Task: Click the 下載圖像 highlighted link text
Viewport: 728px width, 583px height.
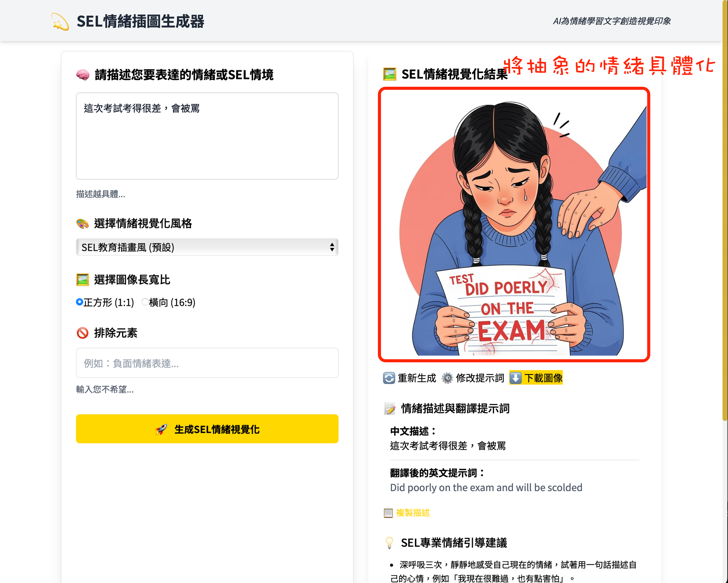Action: click(544, 378)
